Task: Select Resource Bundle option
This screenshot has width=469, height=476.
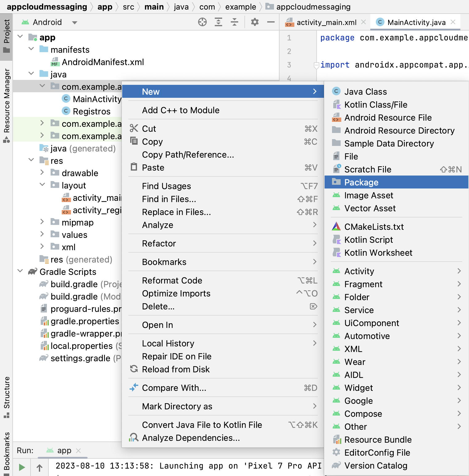Action: [x=396, y=440]
